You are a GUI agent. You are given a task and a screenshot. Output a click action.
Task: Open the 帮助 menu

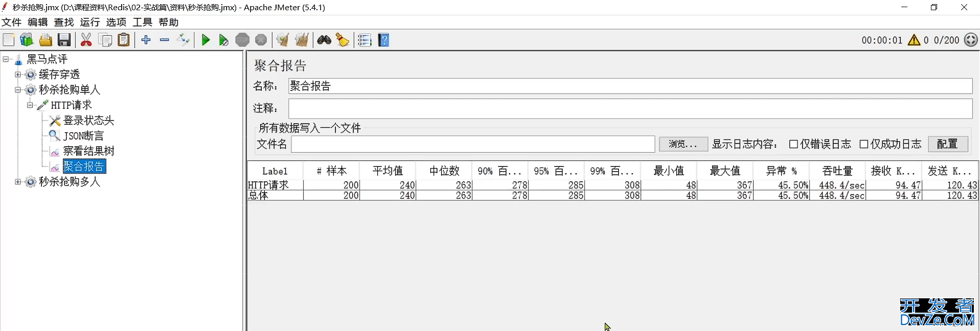pyautogui.click(x=169, y=22)
